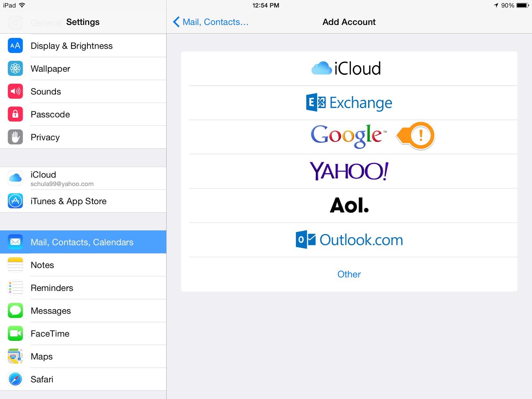
Task: Go back to Mail, Contacts settings
Action: (211, 22)
